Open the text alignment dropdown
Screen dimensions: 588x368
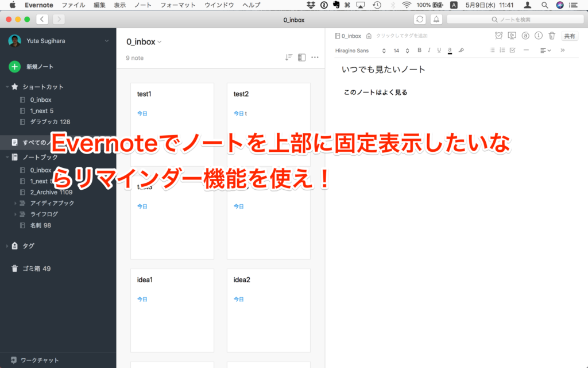(546, 51)
